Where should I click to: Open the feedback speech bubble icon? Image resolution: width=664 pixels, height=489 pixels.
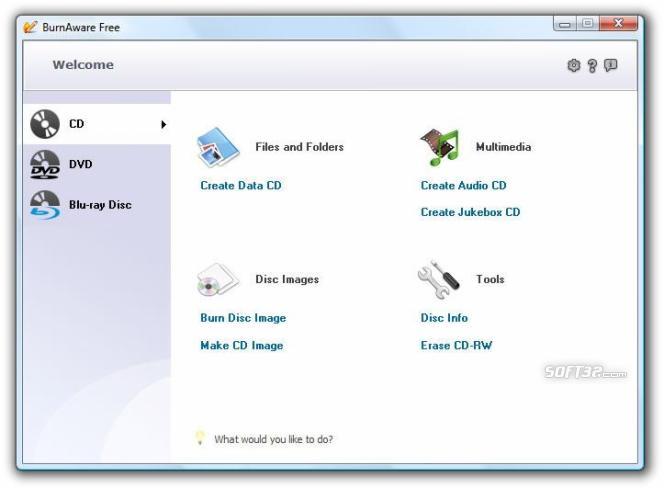click(610, 65)
